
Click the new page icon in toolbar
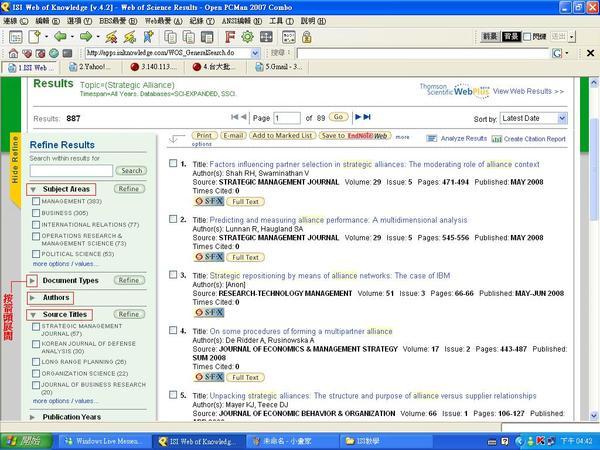[x=34, y=37]
